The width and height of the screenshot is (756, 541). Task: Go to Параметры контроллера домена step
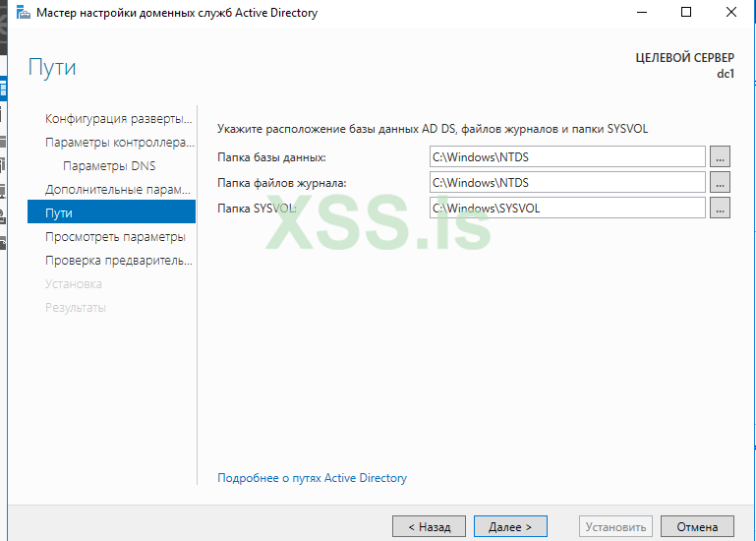click(x=118, y=143)
